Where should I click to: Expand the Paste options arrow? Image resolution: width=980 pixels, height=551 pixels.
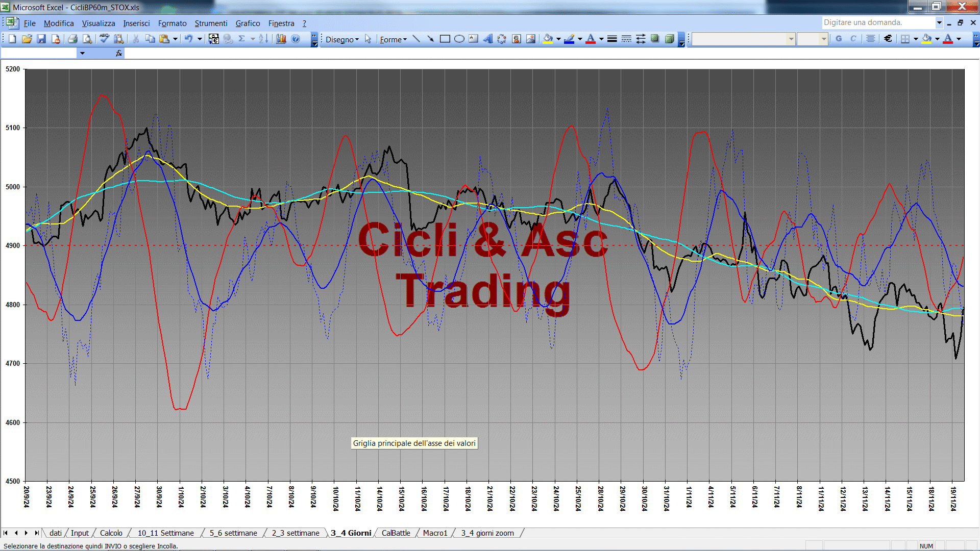point(175,39)
